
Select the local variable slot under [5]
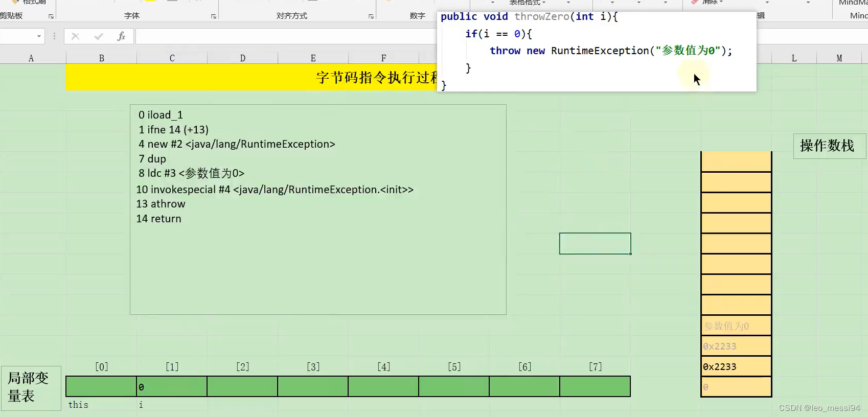(454, 386)
